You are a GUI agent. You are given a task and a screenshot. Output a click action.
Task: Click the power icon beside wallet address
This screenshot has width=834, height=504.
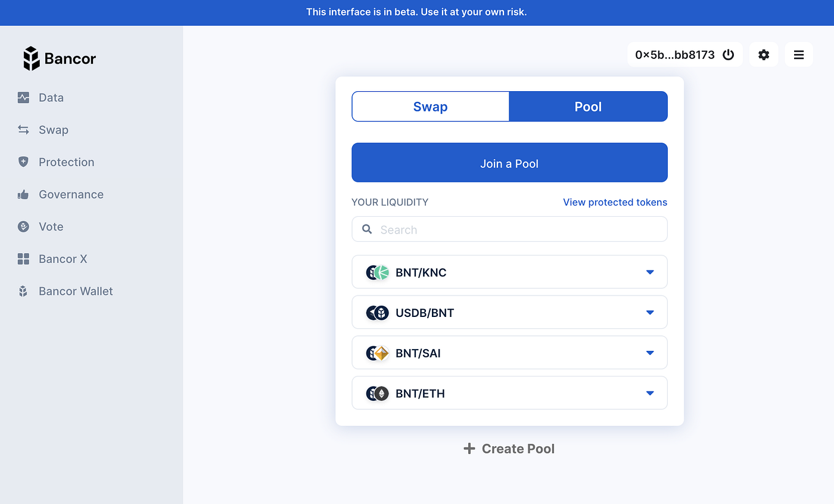[x=728, y=55]
